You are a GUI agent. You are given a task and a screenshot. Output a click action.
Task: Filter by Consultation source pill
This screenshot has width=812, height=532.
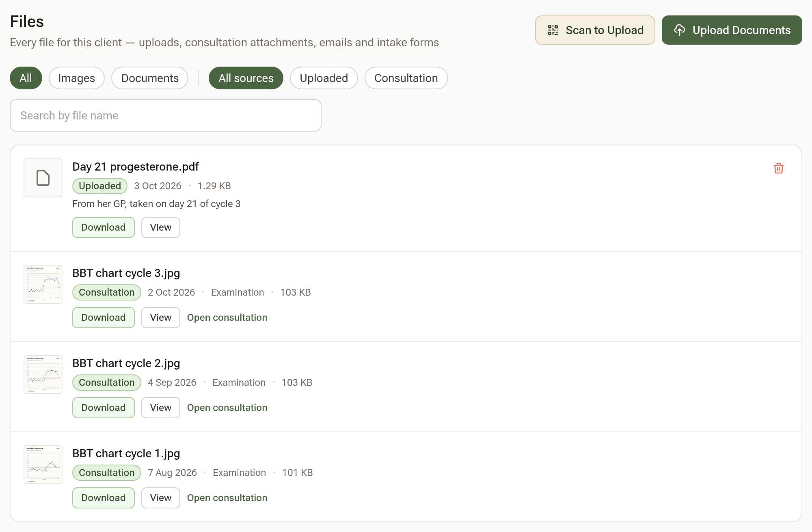406,78
